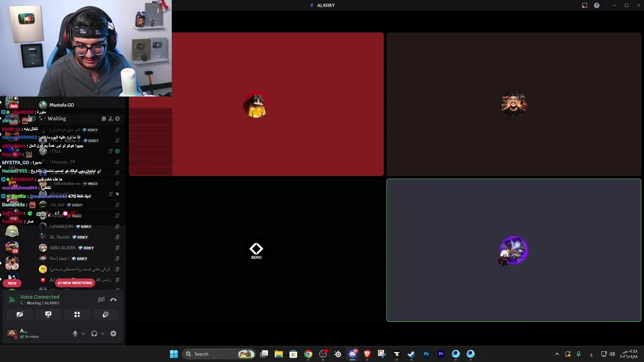
Task: Open Microsoft Store from taskbar
Action: [x=293, y=354]
